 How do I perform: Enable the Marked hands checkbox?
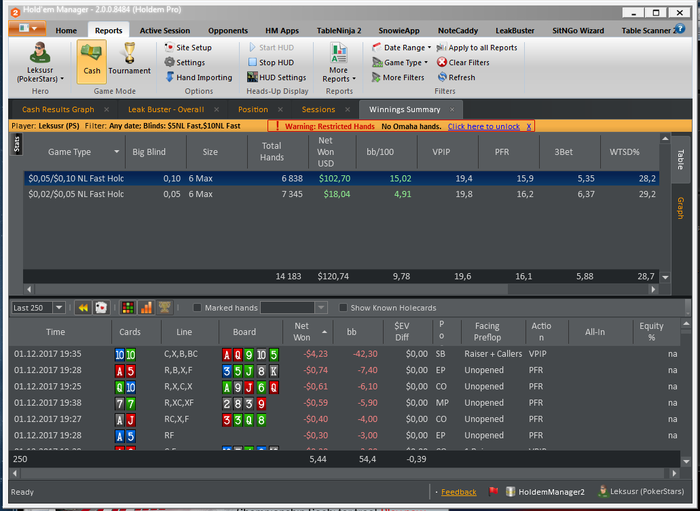click(197, 307)
